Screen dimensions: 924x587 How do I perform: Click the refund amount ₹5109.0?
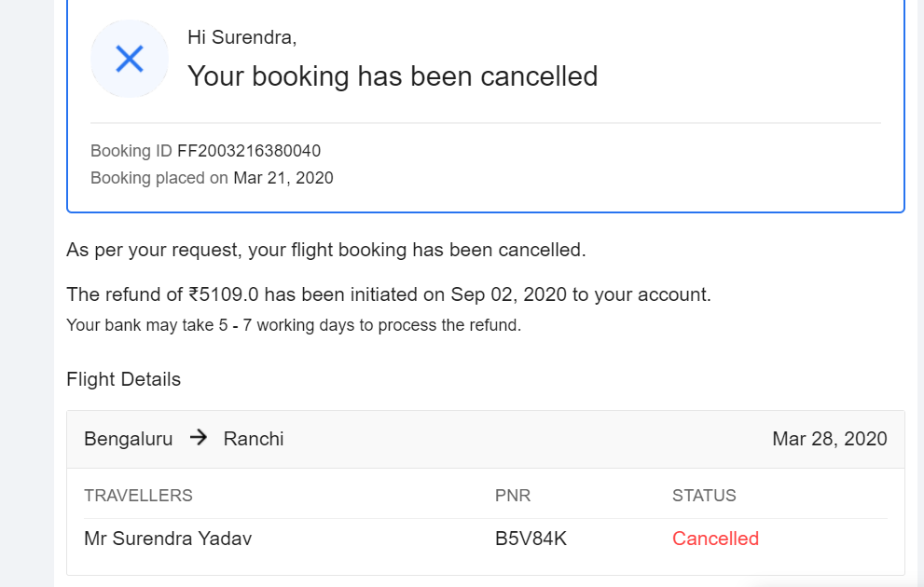[x=223, y=294]
